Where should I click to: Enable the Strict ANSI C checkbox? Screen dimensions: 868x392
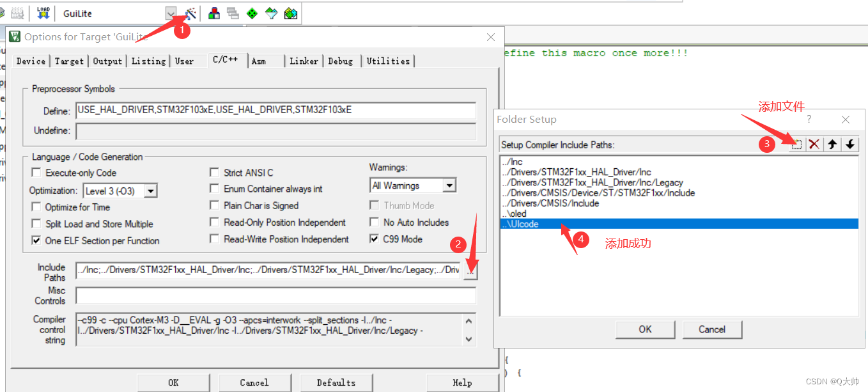tap(215, 173)
